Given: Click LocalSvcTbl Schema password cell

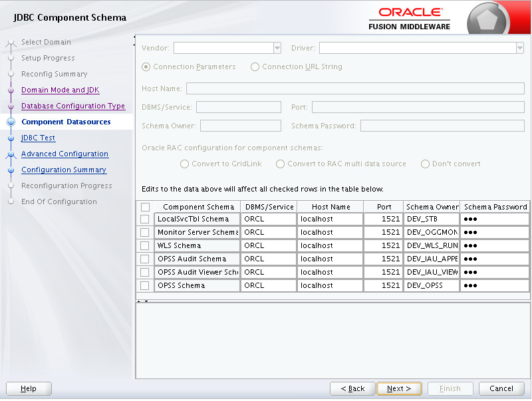Looking at the screenshot, I should click(495, 219).
